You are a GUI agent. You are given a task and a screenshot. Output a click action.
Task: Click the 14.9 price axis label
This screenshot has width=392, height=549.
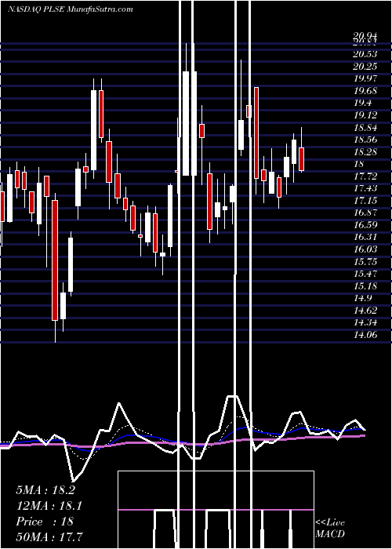[362, 298]
